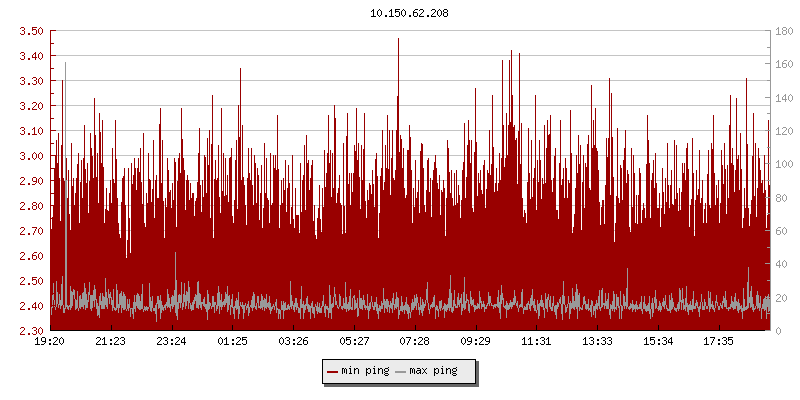
Task: Click the 07:28 time axis label
Action: 415,342
